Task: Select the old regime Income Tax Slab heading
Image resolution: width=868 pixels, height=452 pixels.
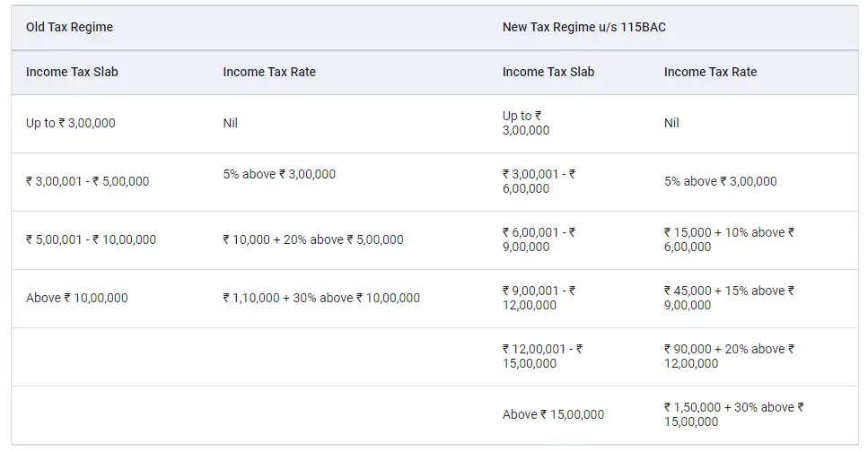Action: click(x=72, y=72)
